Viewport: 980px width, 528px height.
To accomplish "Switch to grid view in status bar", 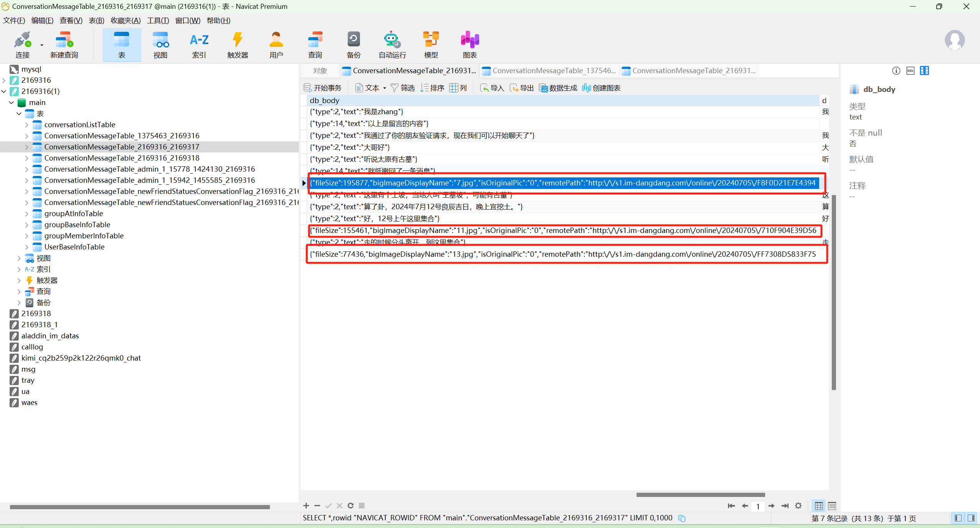I will click(819, 506).
